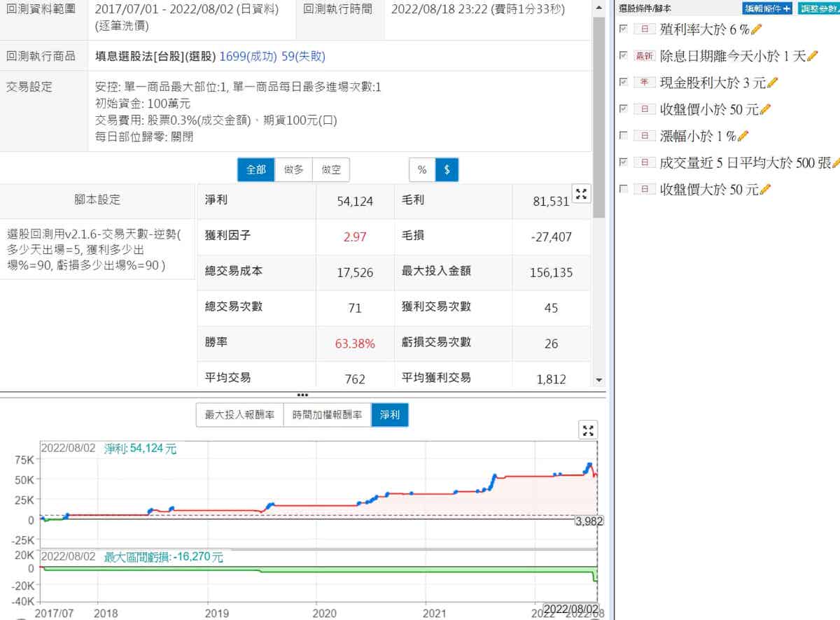Edit the 除息日期離今天小於 1 天 condition pencil

813,56
